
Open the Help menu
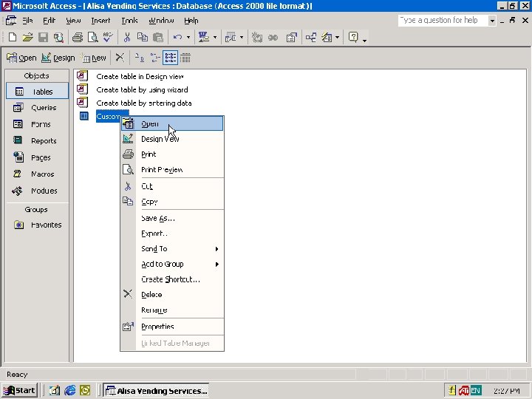coord(191,21)
